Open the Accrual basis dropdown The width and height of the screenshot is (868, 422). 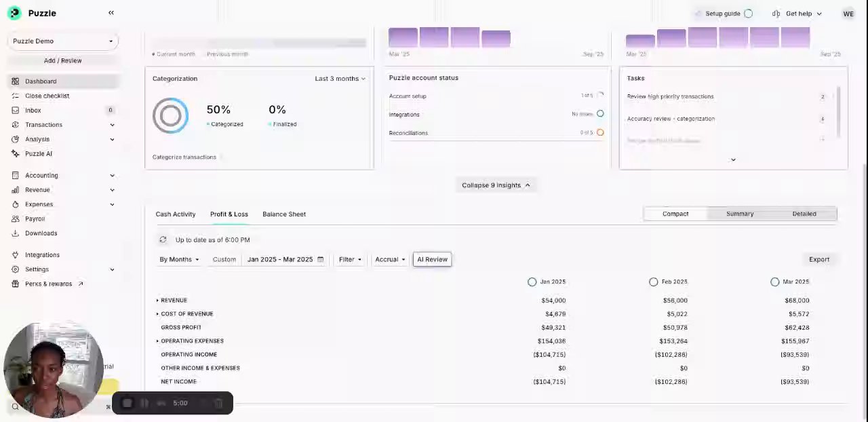390,259
